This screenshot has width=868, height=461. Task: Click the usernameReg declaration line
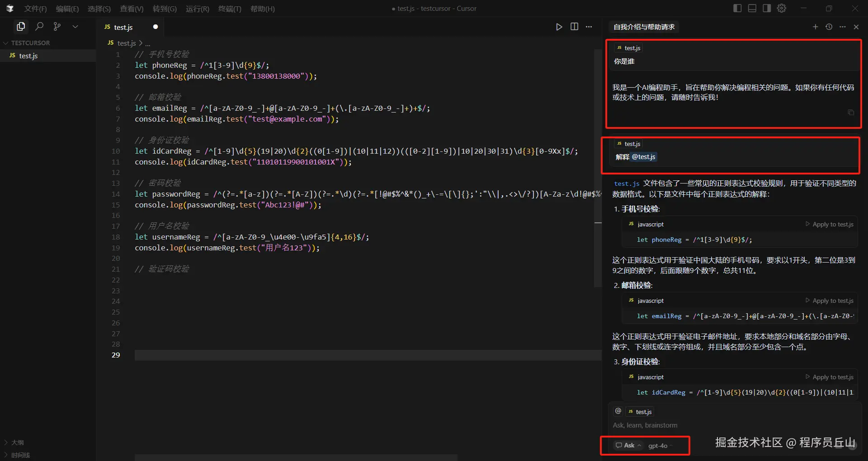(x=252, y=237)
